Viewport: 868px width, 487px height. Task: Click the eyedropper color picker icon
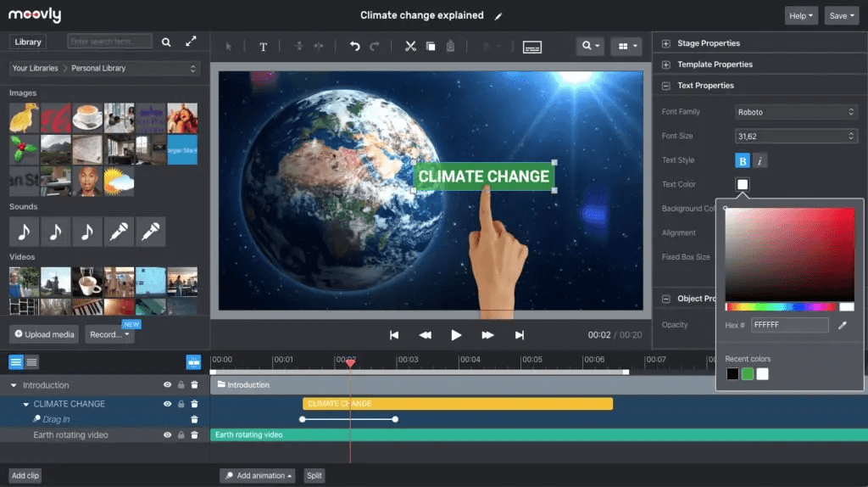[843, 325]
